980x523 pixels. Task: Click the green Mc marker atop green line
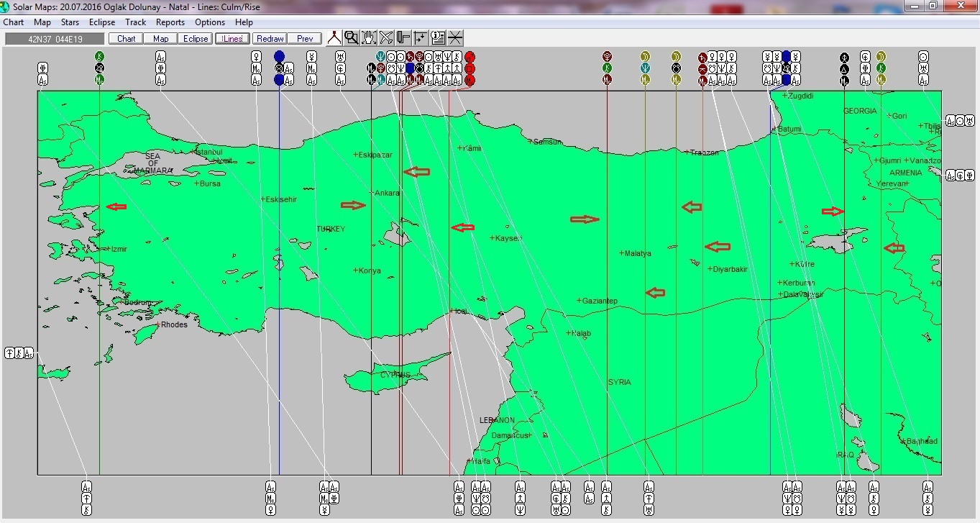coord(100,80)
